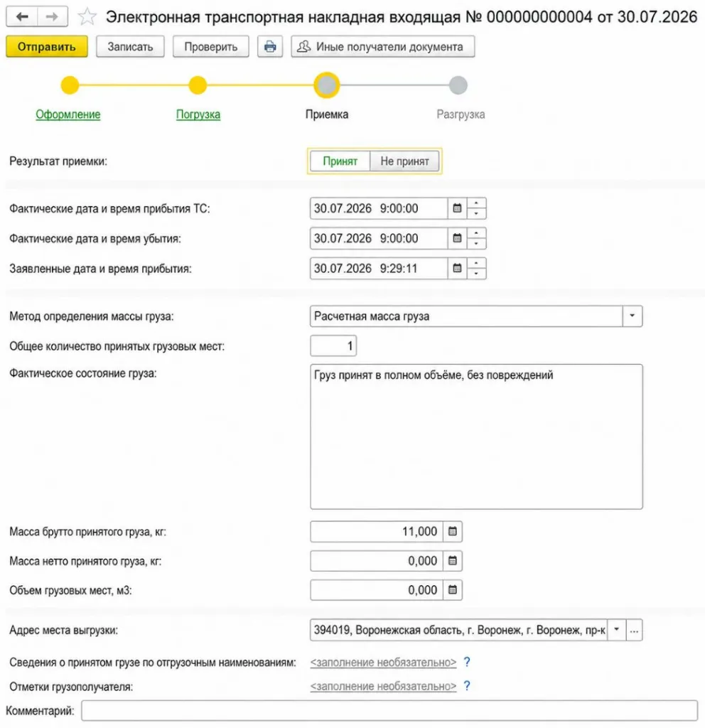Focus unloading address field
The height and width of the screenshot is (728, 705).
458,630
